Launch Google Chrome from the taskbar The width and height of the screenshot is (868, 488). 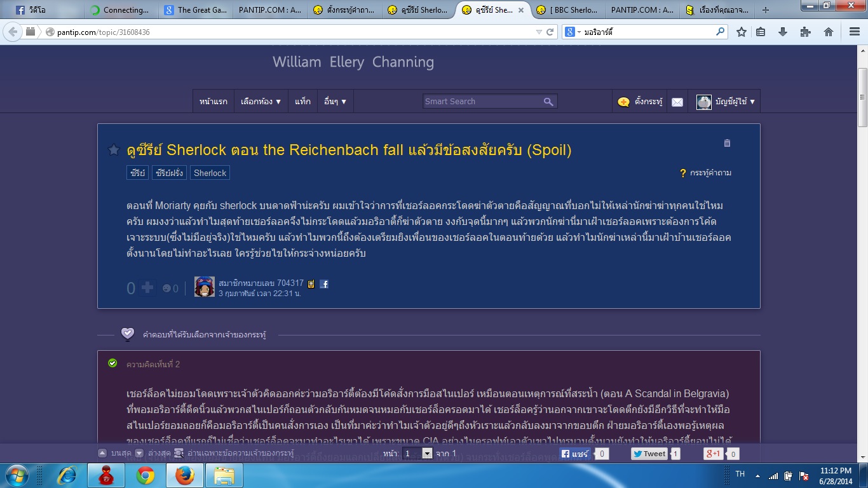click(x=146, y=475)
